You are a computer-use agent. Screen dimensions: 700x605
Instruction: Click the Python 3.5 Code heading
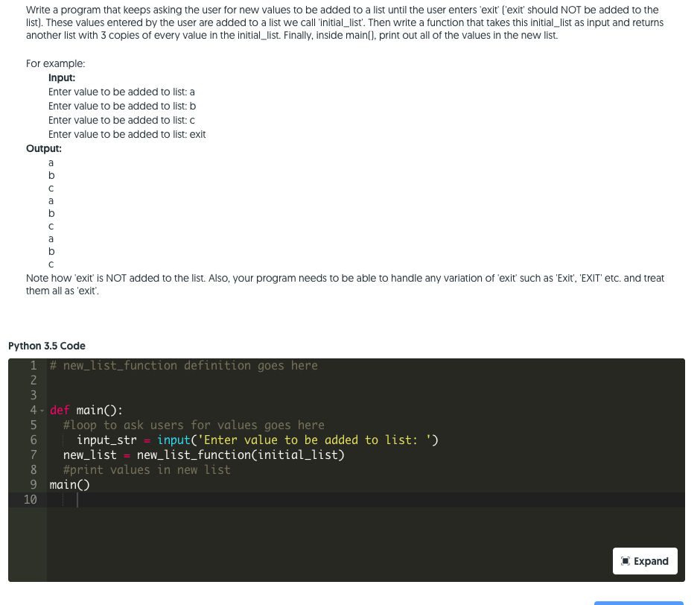(x=47, y=346)
